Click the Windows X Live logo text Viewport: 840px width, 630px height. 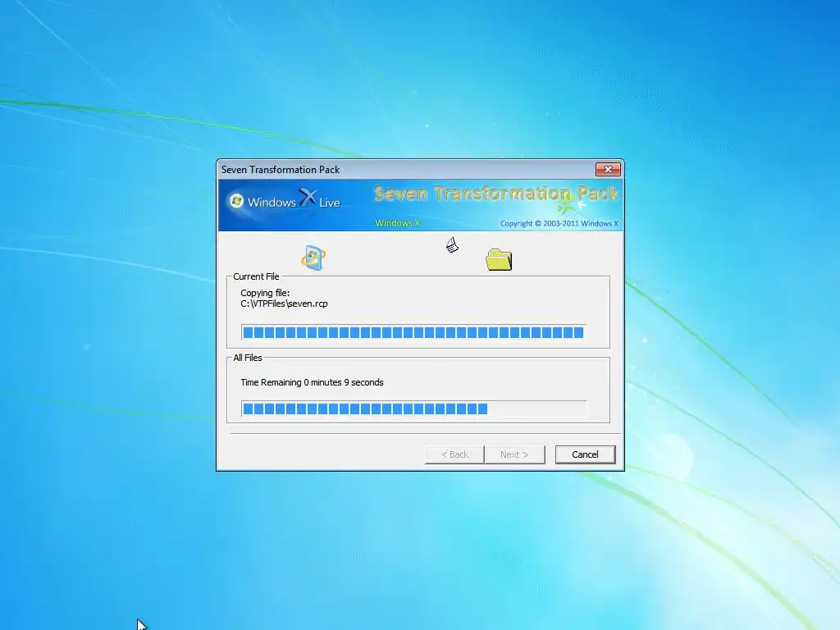(x=293, y=199)
